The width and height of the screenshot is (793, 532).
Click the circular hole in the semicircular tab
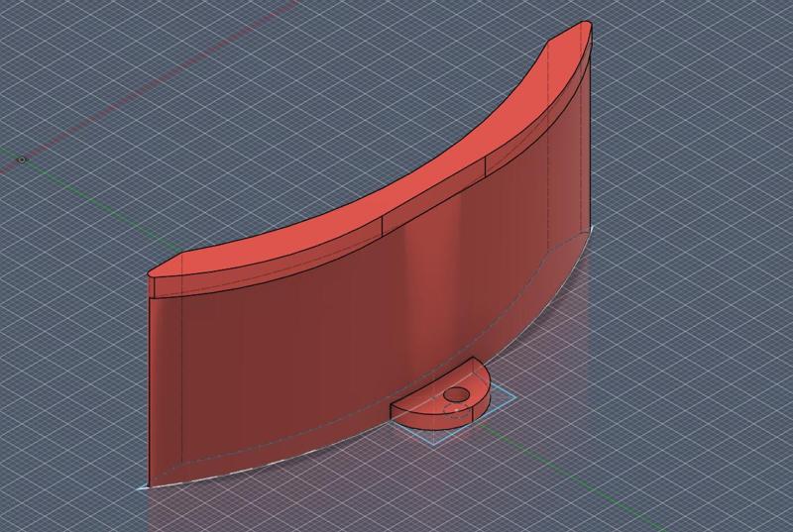tap(456, 394)
